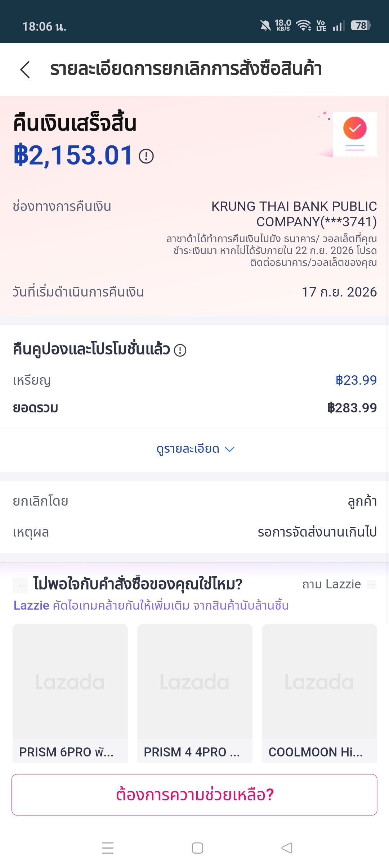
Task: Open info icon next to คืนคูปองและโปรโมชั่นแล้ว
Action: (180, 350)
